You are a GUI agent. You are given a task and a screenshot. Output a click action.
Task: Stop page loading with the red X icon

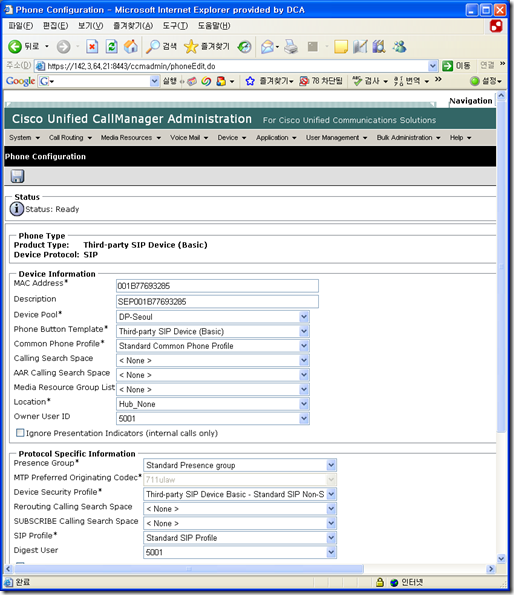coord(92,47)
